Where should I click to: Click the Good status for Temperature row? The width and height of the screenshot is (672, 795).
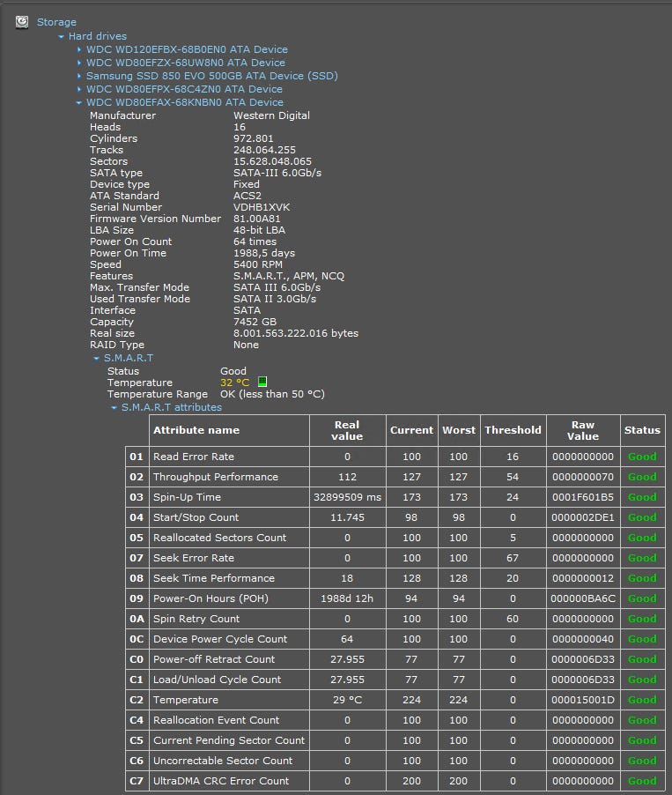[x=641, y=700]
